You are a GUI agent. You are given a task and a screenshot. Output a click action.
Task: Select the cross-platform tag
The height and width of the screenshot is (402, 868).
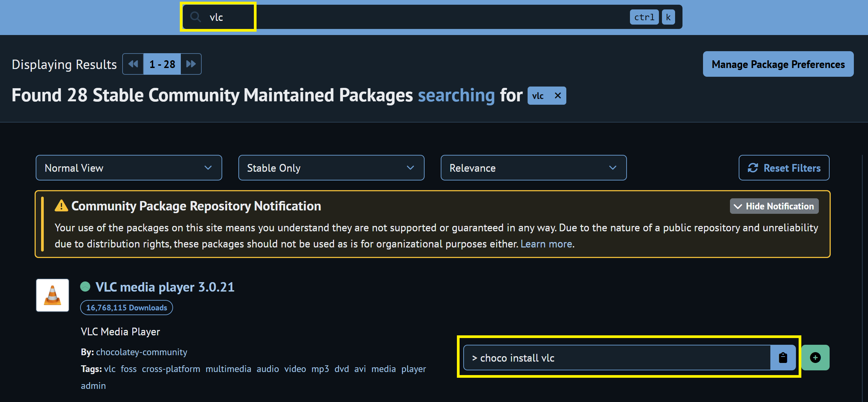(x=171, y=369)
